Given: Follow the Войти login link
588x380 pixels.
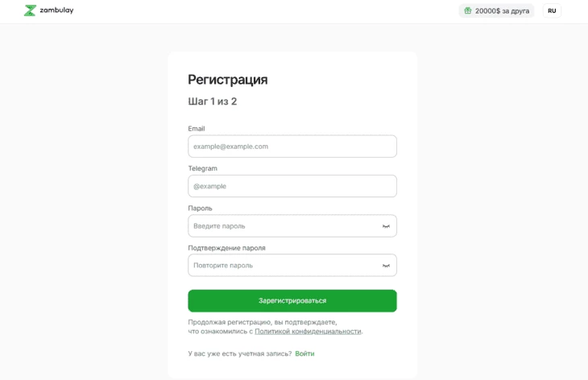Looking at the screenshot, I should click(x=304, y=353).
